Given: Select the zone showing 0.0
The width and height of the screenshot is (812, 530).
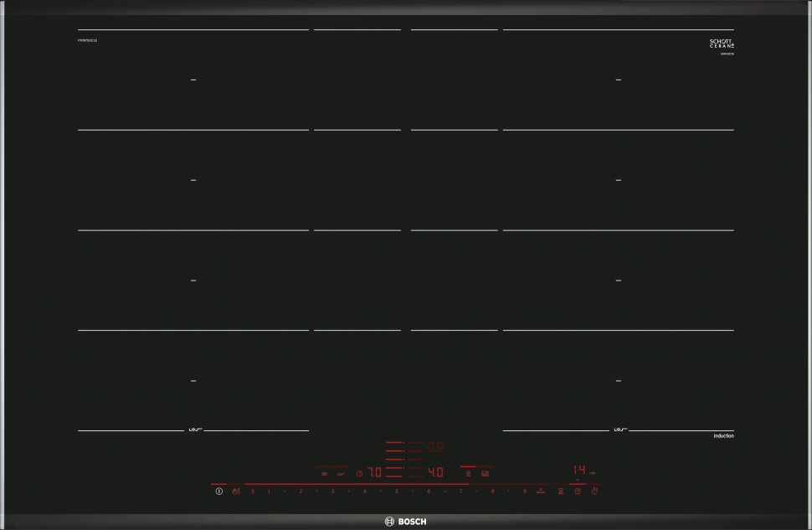Looking at the screenshot, I should click(x=435, y=447).
